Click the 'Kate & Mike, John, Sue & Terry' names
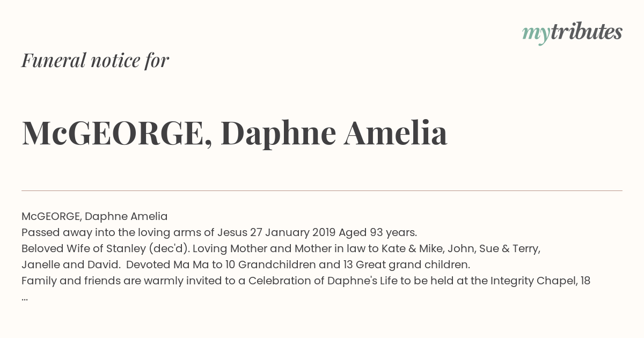This screenshot has height=338, width=644. 460,248
